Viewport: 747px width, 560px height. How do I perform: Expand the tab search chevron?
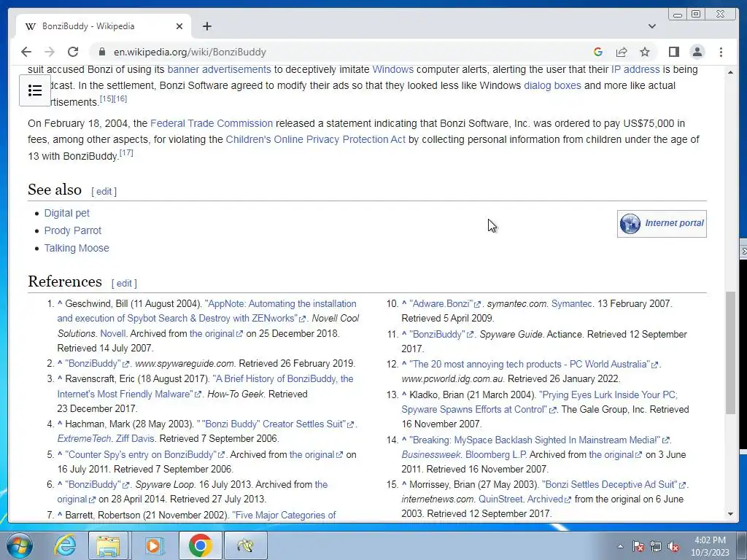click(x=652, y=26)
